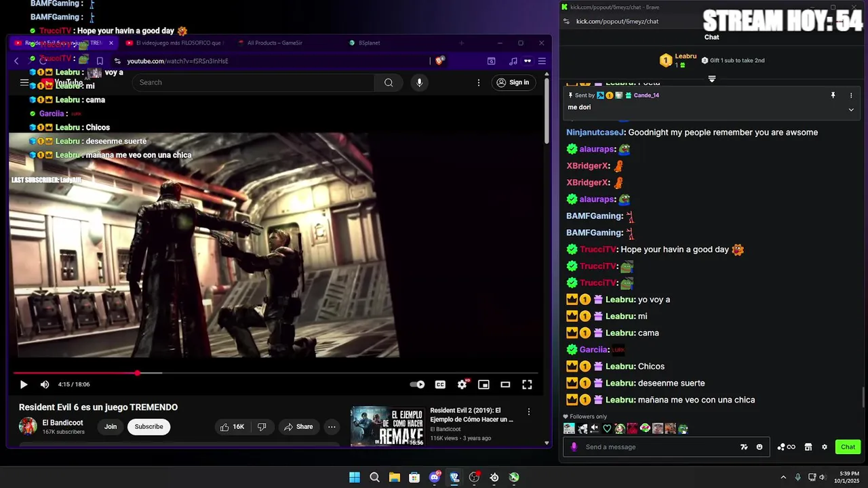Open system volume speaker in tray
This screenshot has width=868, height=488.
click(823, 477)
